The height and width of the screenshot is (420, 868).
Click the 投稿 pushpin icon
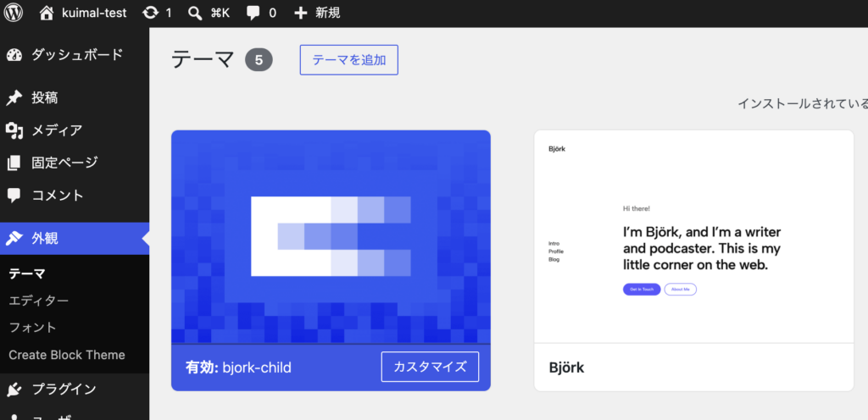pos(14,98)
